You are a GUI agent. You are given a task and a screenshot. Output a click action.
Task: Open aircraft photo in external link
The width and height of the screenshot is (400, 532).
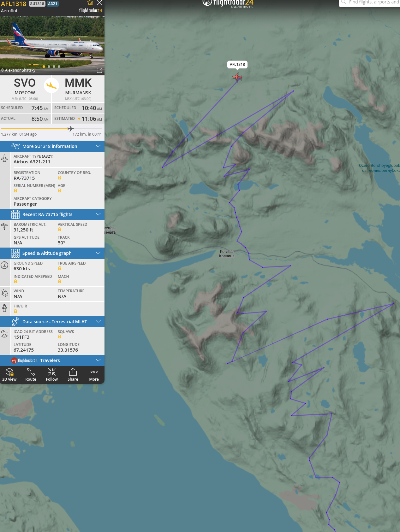point(99,70)
